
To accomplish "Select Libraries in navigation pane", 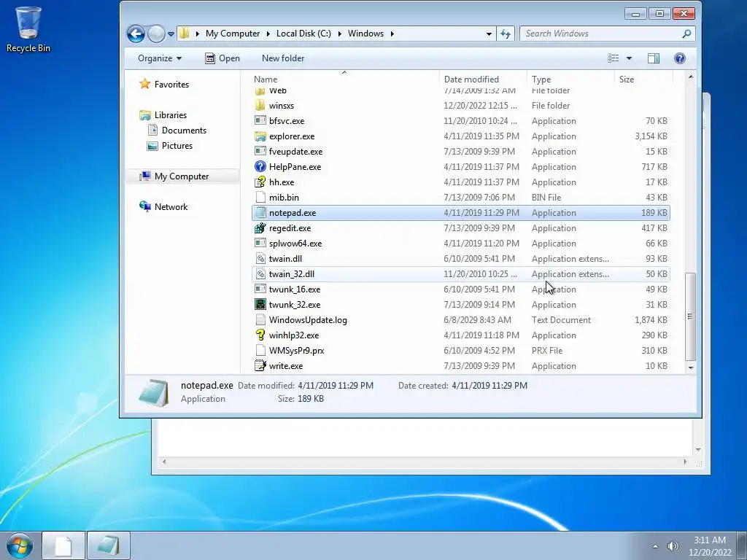I will click(163, 114).
